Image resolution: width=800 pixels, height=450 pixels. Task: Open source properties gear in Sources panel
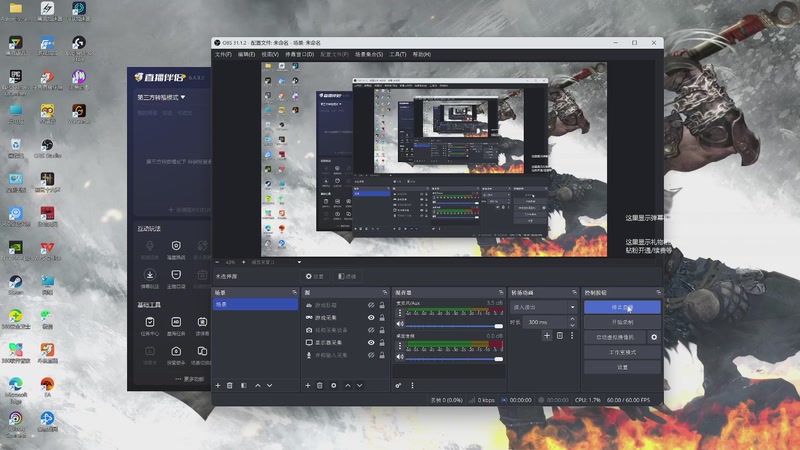[334, 386]
